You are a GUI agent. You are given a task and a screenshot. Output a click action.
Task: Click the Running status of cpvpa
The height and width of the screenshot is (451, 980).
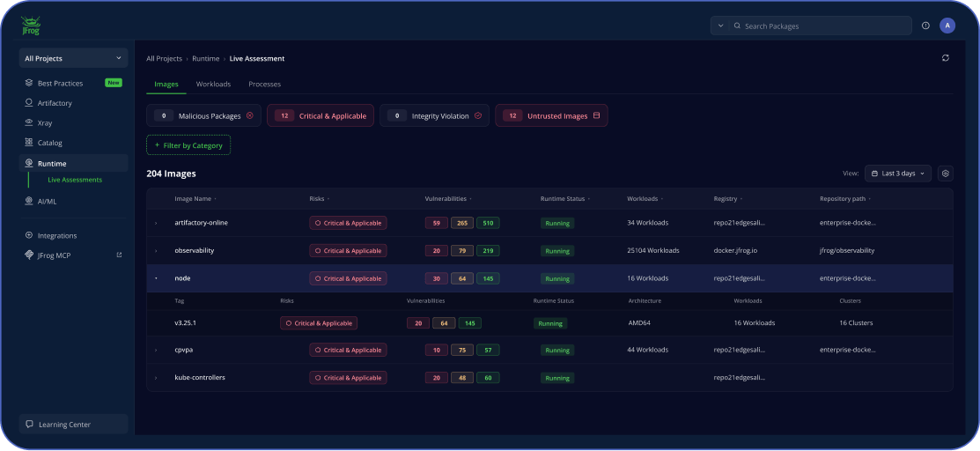pyautogui.click(x=557, y=351)
